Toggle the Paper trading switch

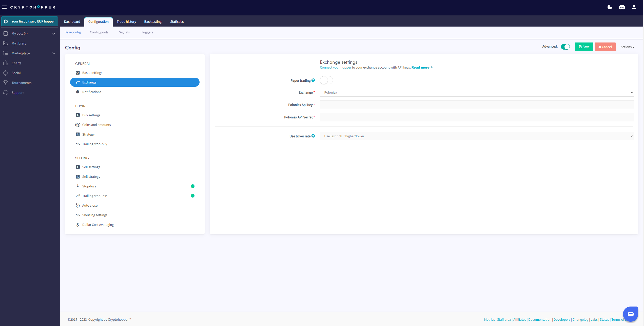tap(326, 80)
